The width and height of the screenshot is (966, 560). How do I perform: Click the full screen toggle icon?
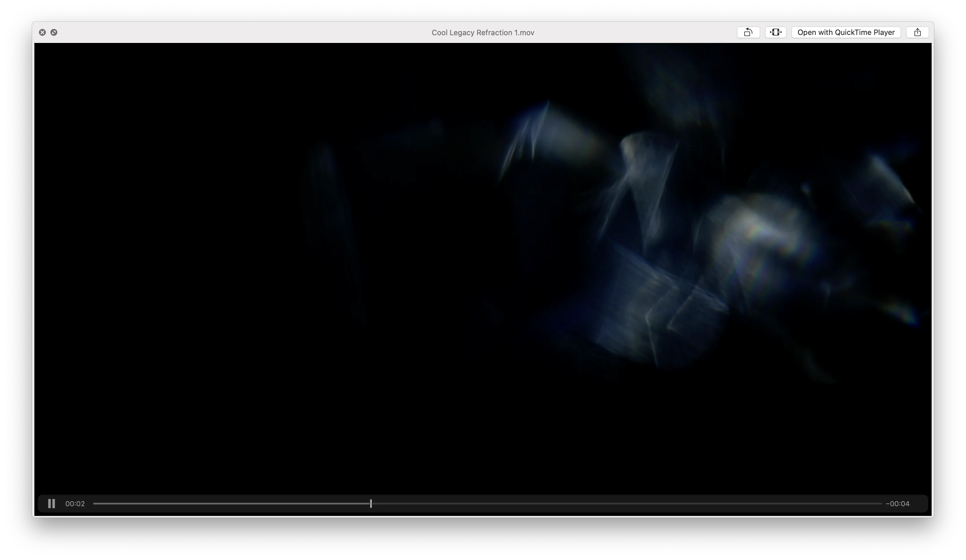pyautogui.click(x=54, y=33)
